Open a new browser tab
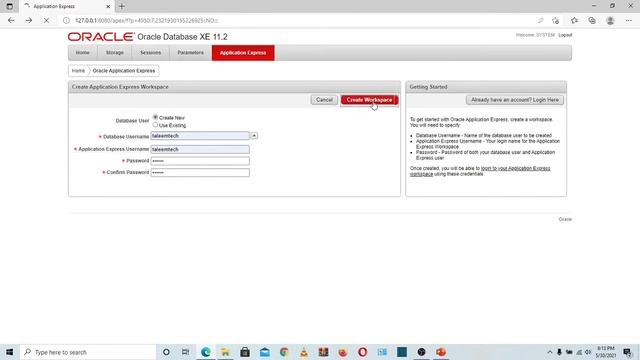This screenshot has width=640, height=360. pos(122,7)
